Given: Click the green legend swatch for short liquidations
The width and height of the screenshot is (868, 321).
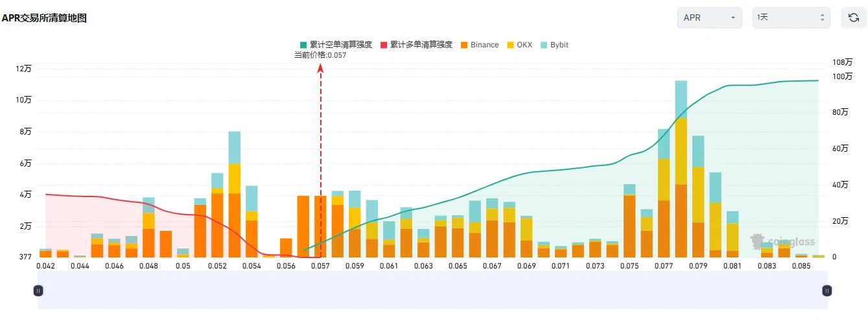Looking at the screenshot, I should pyautogui.click(x=303, y=45).
